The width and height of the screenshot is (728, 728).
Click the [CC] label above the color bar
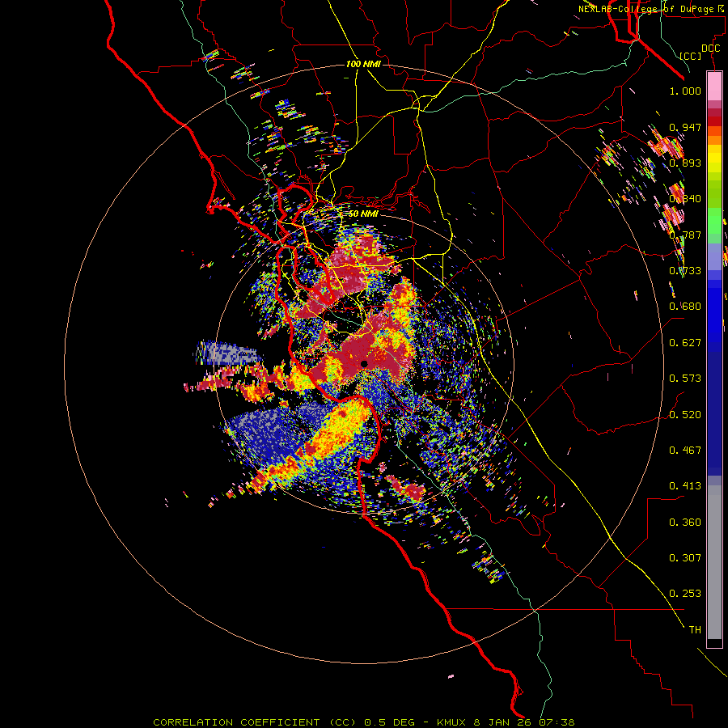(691, 56)
